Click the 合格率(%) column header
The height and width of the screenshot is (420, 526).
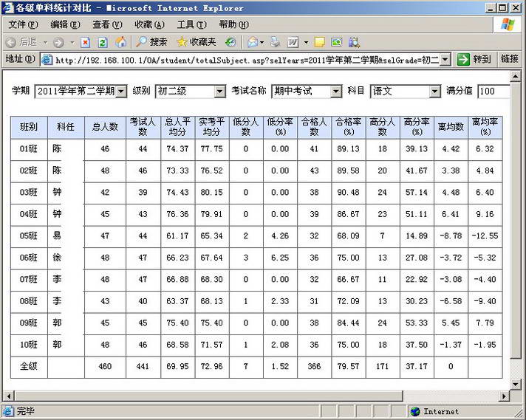(348, 128)
